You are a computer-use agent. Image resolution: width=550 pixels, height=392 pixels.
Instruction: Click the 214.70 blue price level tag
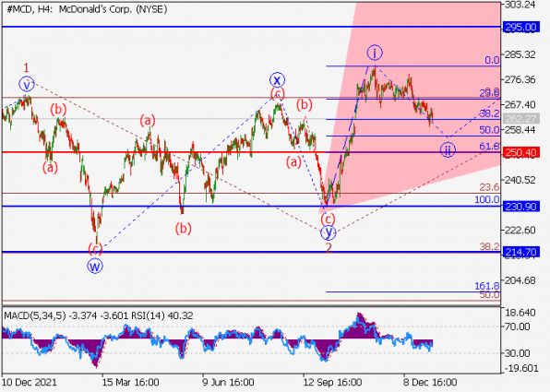click(x=520, y=252)
